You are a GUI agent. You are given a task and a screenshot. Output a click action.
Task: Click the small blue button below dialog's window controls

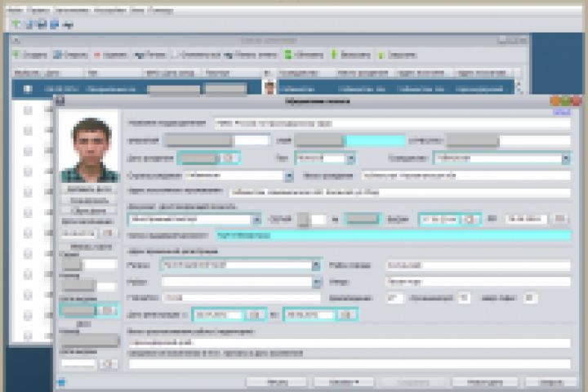[x=561, y=112]
